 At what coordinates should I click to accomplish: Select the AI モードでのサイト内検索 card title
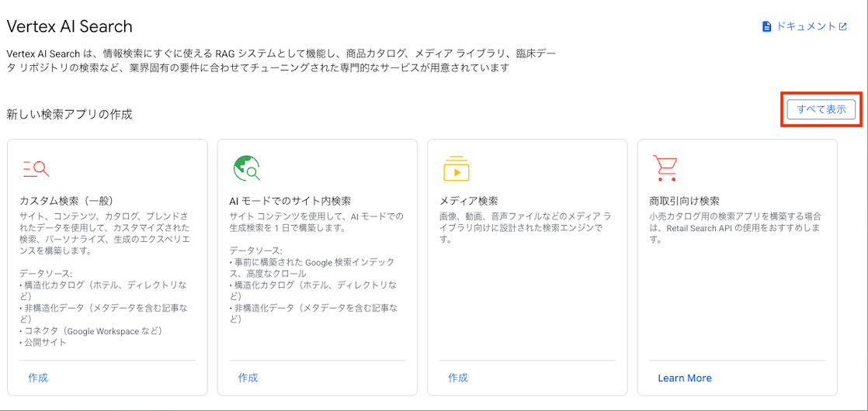[x=290, y=200]
